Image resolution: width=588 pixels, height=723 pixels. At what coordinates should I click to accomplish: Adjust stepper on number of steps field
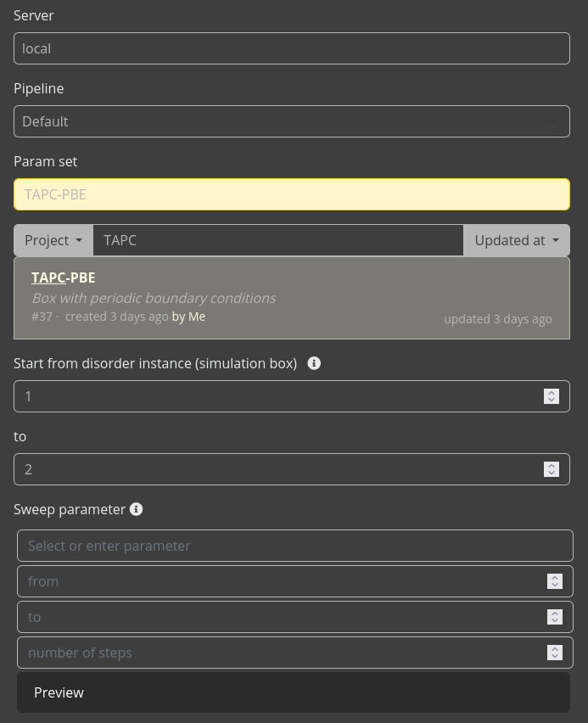[555, 653]
